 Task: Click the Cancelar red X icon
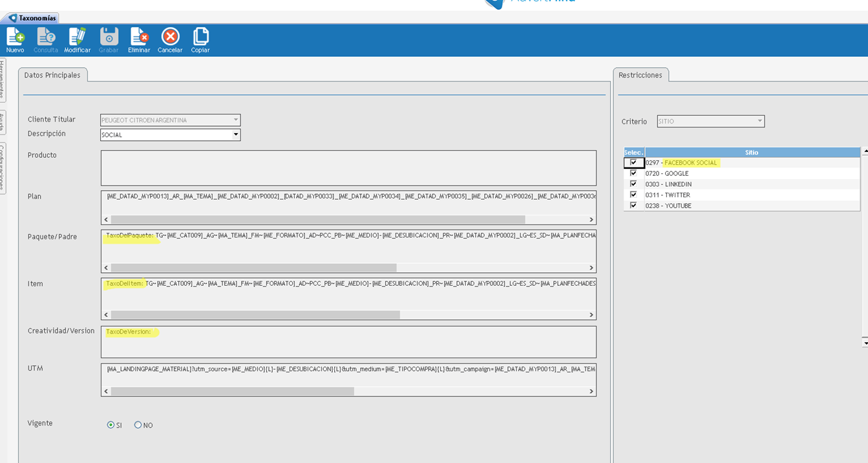[170, 37]
